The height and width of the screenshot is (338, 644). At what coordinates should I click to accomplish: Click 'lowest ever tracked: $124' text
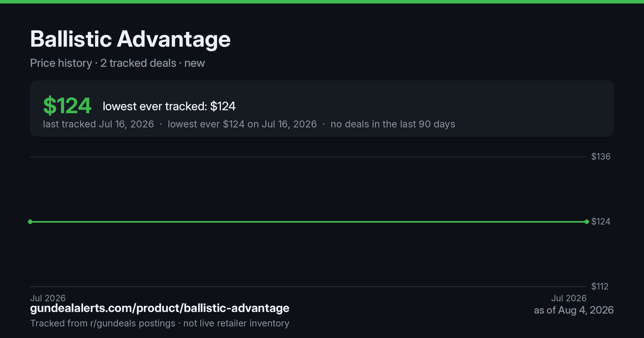tap(169, 106)
